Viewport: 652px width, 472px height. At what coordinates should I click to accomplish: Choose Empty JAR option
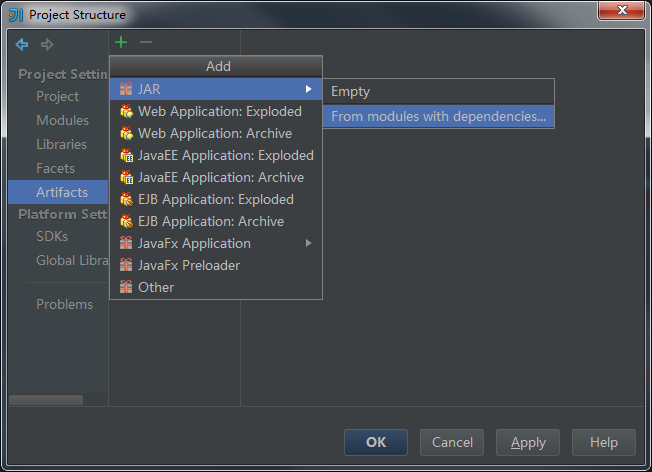click(x=438, y=91)
